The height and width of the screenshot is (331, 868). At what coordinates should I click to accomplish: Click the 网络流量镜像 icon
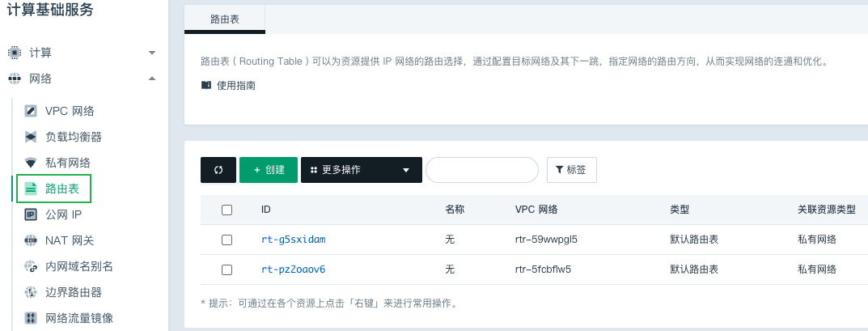31,318
